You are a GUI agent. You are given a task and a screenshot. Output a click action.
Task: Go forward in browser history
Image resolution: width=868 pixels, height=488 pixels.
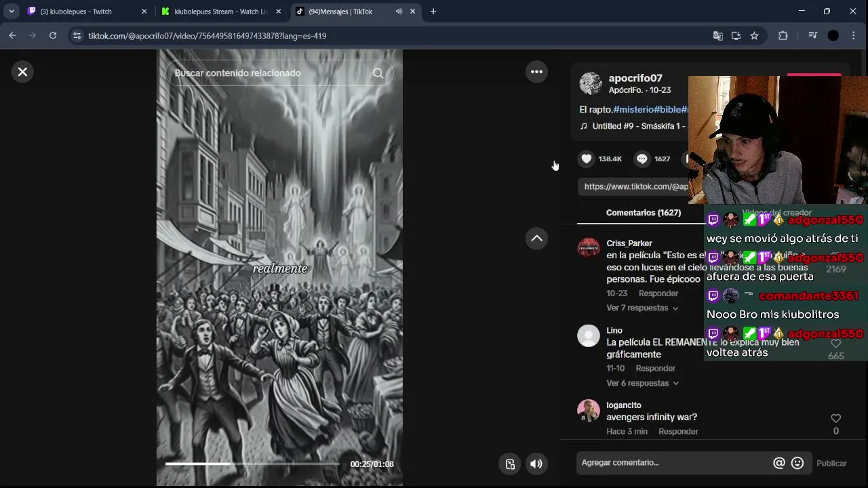point(33,36)
